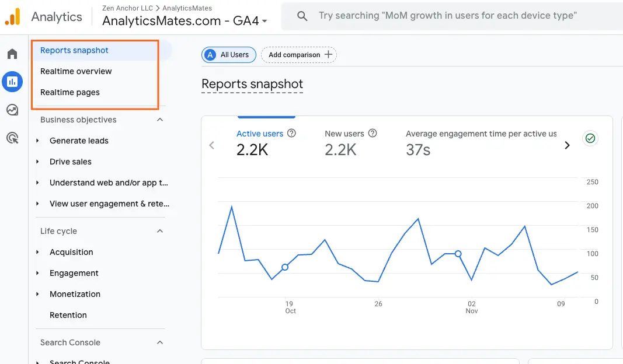
Task: Open the search magnifier icon
Action: tap(302, 16)
